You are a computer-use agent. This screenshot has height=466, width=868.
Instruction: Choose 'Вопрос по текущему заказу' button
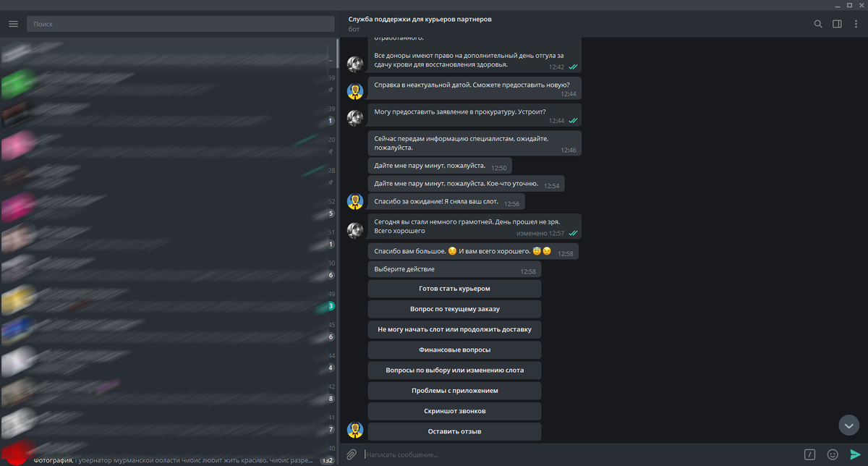(454, 309)
